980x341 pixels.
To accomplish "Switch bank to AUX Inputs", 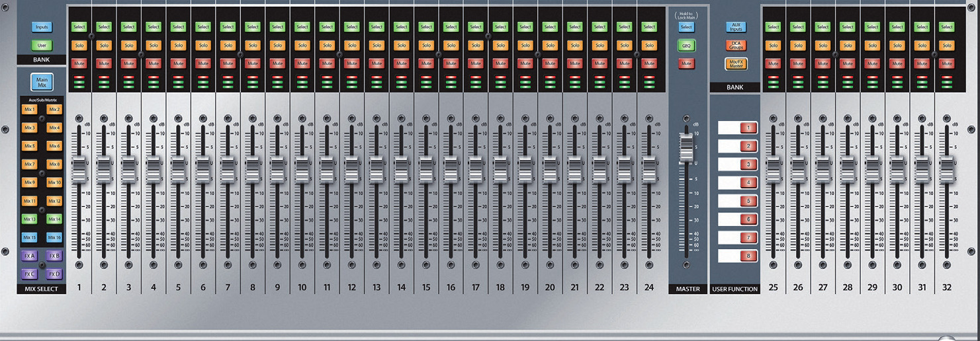I will (736, 27).
